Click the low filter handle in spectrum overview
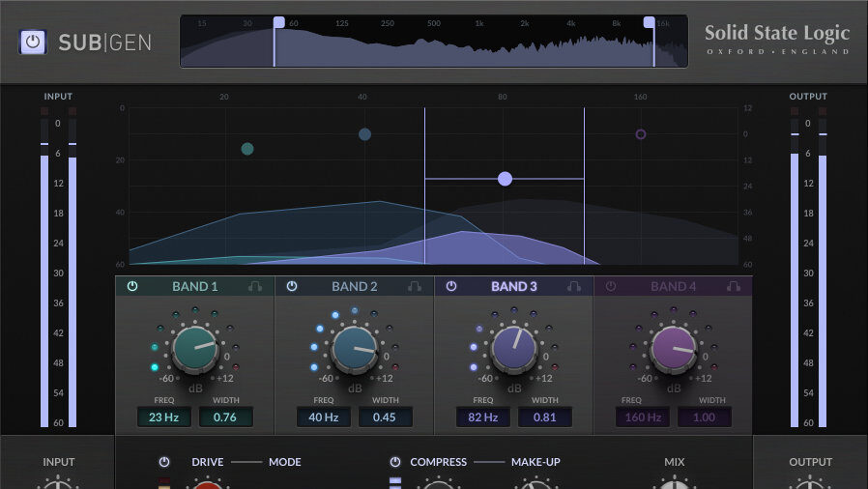The height and width of the screenshot is (489, 868). pyautogui.click(x=279, y=22)
